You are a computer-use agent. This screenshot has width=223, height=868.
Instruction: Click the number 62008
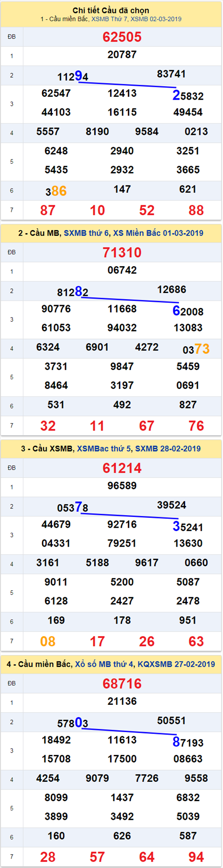coord(188,311)
